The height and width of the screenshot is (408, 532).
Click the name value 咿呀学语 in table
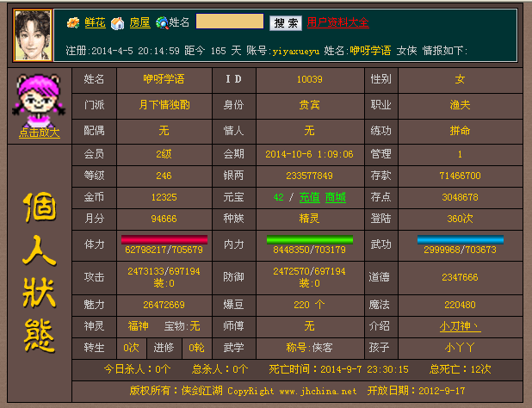[x=164, y=79]
